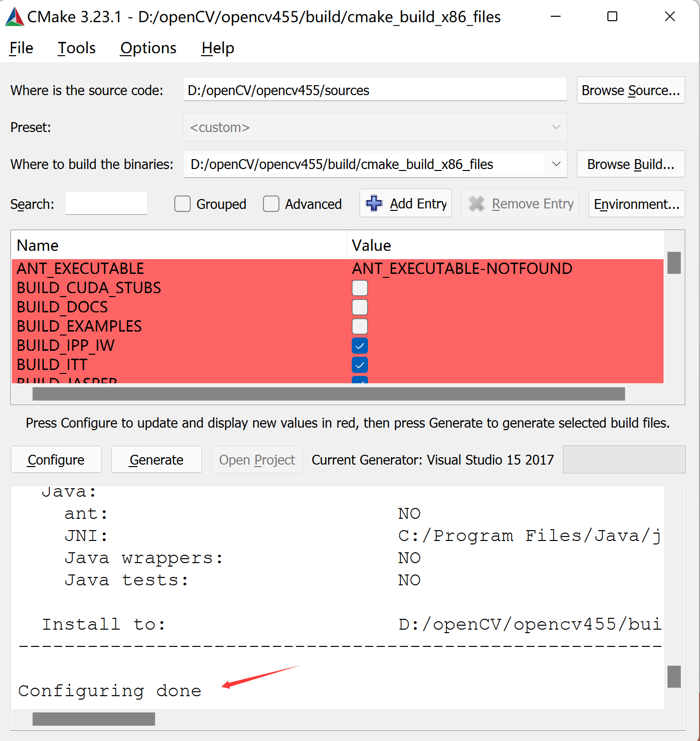
Task: Select the BUILD_DOCS row name
Action: click(62, 307)
